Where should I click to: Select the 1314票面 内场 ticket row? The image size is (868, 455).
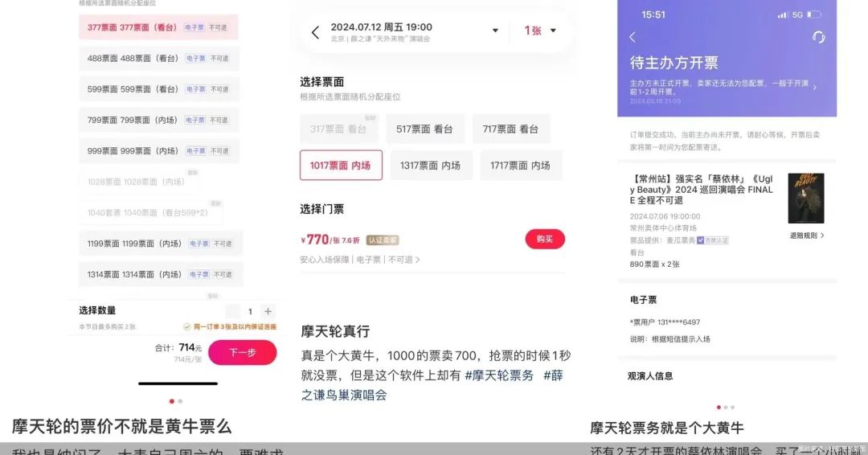tap(161, 275)
